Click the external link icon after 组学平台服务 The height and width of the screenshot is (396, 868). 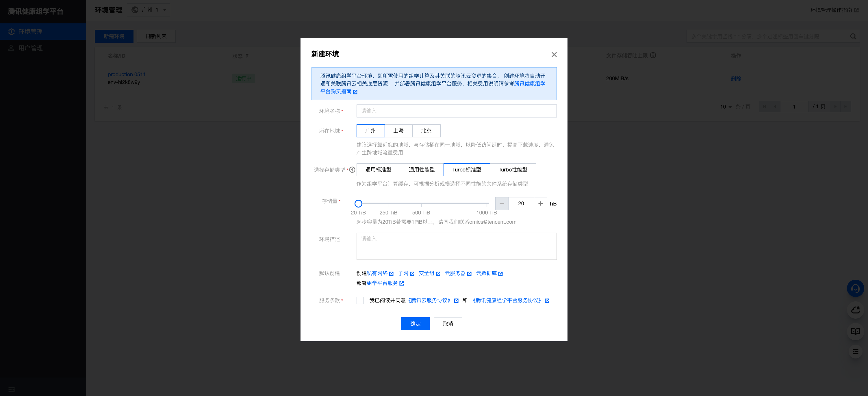pos(402,284)
